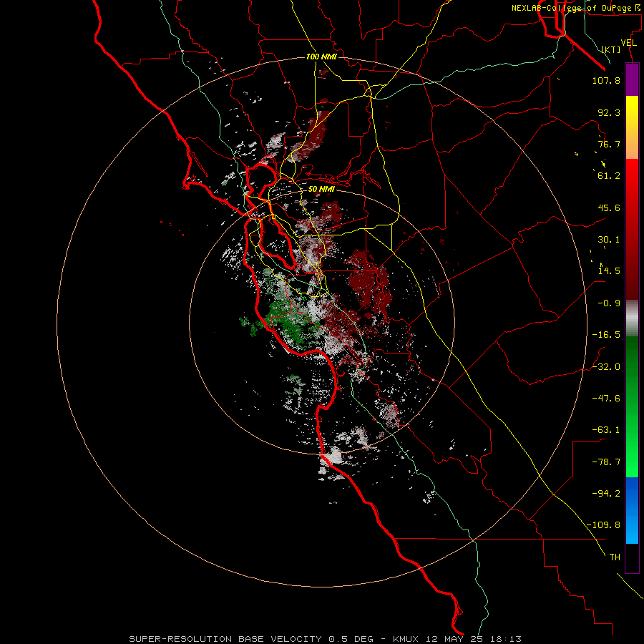644x644 pixels.
Task: Click the -78.7 legend value
Action: [x=606, y=462]
